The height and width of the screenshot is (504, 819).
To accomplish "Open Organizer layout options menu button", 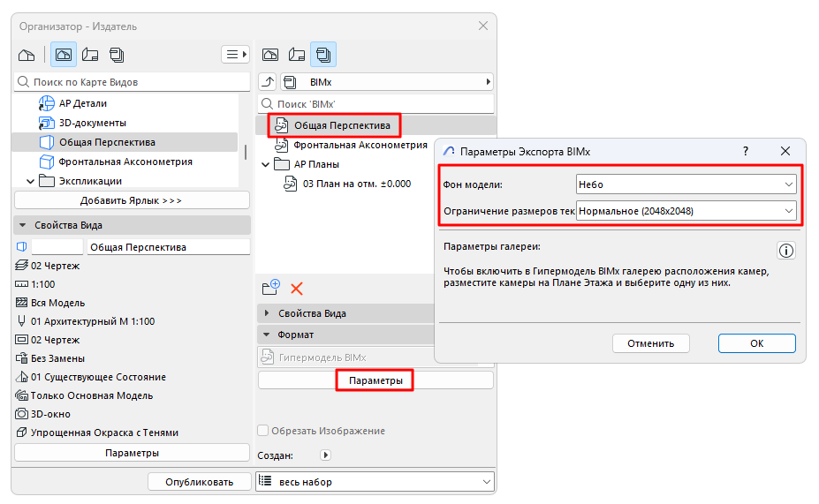I will click(x=236, y=54).
